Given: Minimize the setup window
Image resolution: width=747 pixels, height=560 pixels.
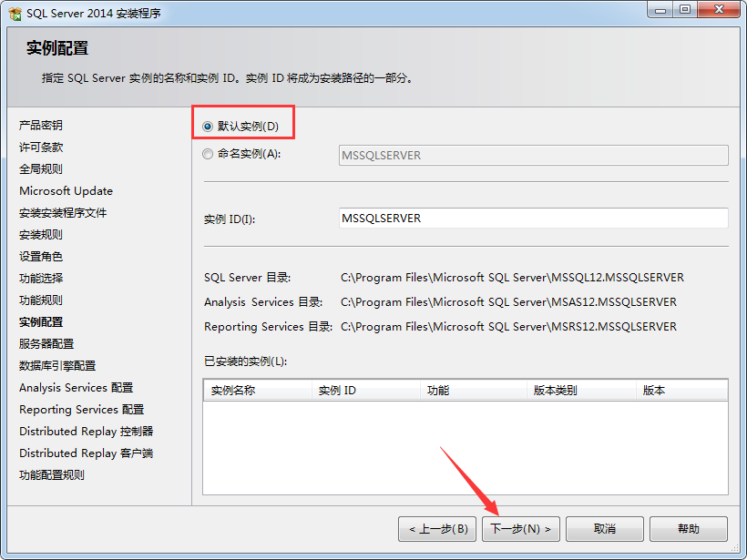Looking at the screenshot, I should [x=660, y=9].
